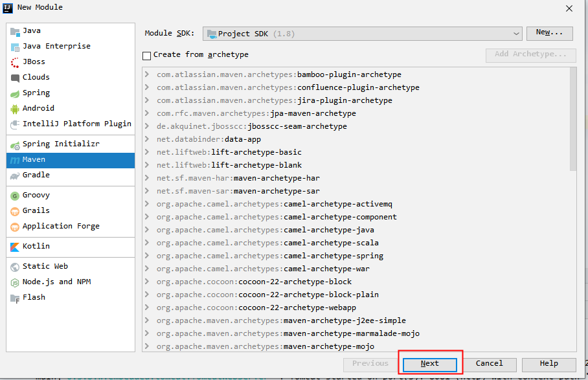588x380 pixels.
Task: Click the archetype list scrollbar thumb
Action: click(573, 119)
